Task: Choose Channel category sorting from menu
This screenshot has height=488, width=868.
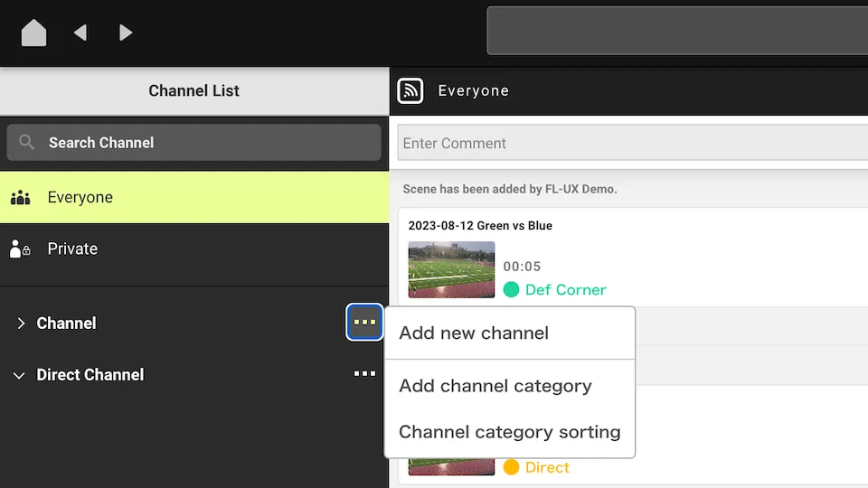Action: (x=510, y=432)
